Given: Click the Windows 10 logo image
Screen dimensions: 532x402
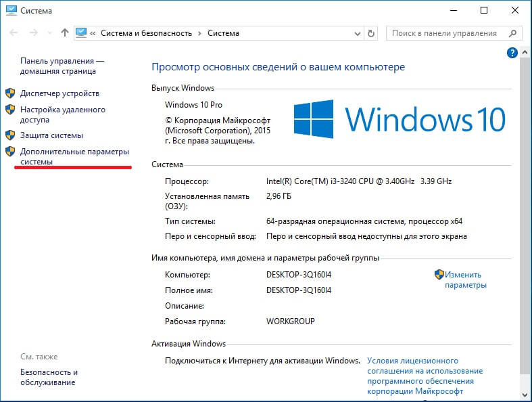Looking at the screenshot, I should [400, 119].
